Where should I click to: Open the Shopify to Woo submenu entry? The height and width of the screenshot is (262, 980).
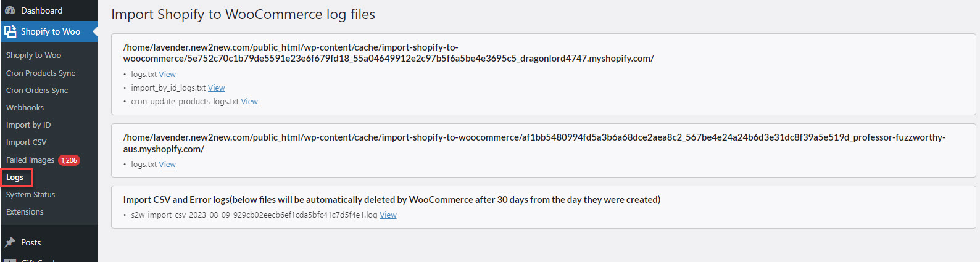33,55
